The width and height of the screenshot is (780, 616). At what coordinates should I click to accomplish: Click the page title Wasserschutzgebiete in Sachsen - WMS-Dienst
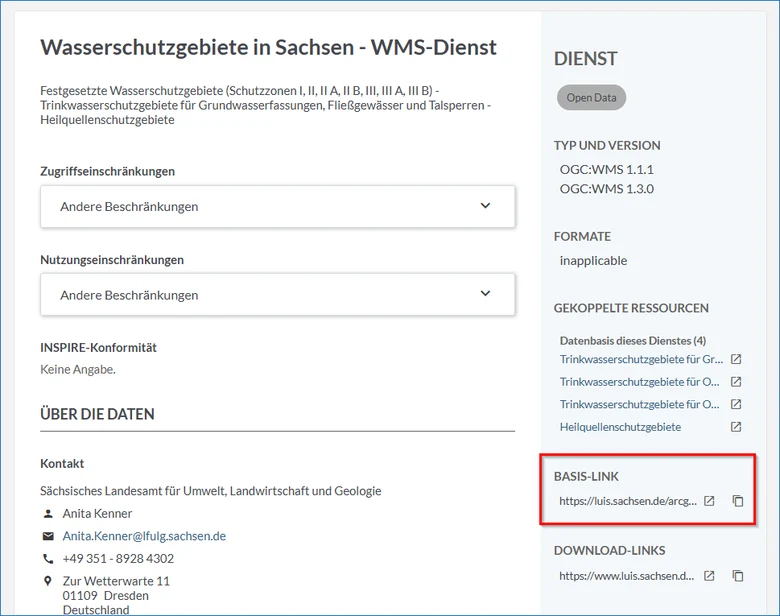(x=268, y=48)
